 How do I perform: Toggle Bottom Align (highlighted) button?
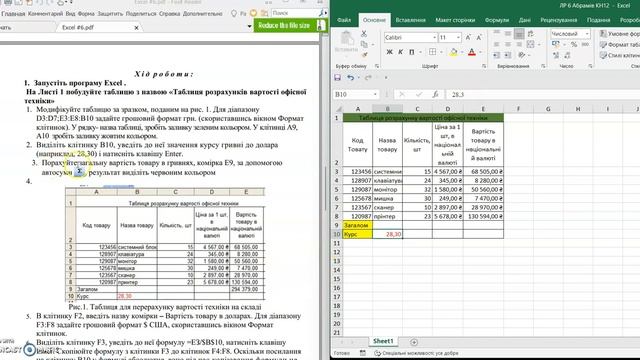[519, 33]
